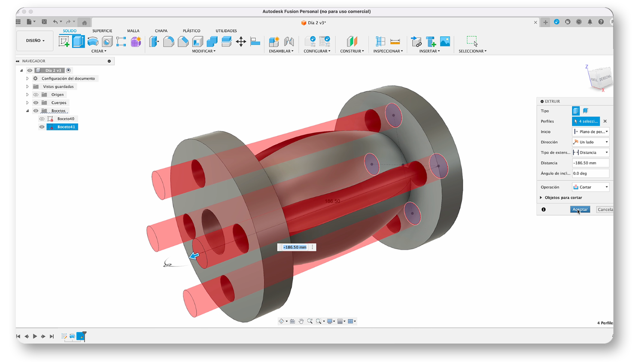Select the Create Sketch tool
Image resolution: width=644 pixels, height=362 pixels.
click(64, 41)
